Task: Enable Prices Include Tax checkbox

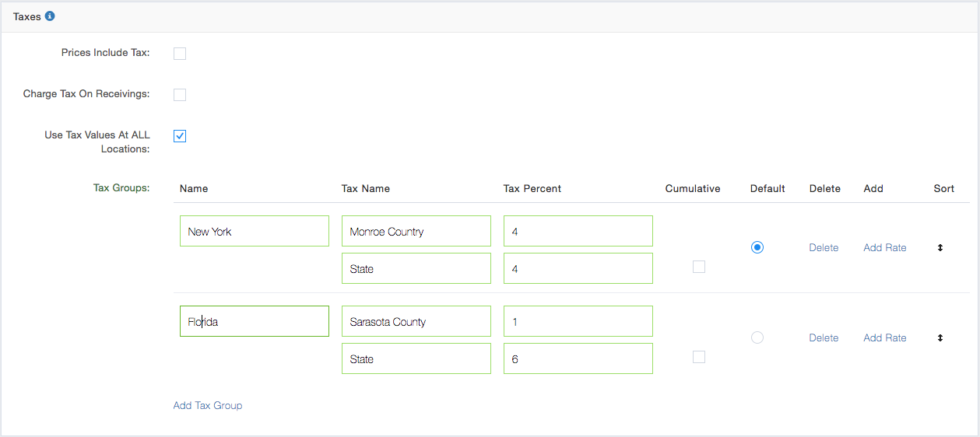Action: click(180, 54)
